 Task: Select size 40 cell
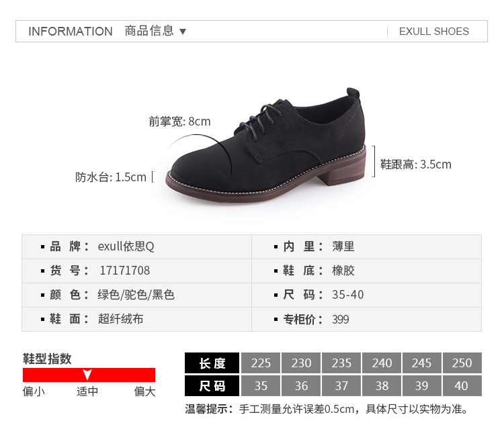coord(462,385)
